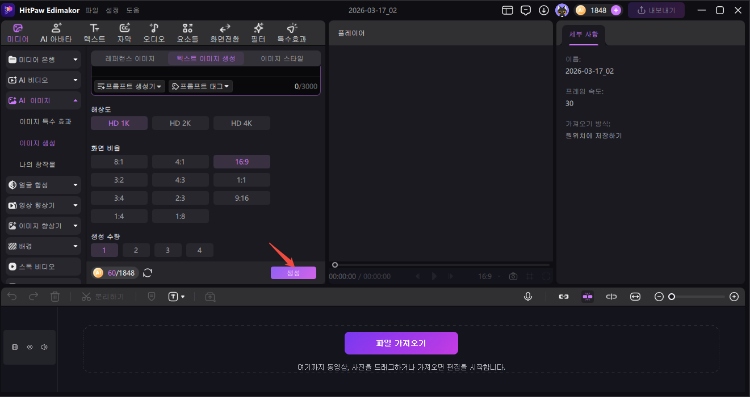Viewport: 750px width, 397px height.
Task: Click the 파일 가져오기 import button
Action: (401, 343)
